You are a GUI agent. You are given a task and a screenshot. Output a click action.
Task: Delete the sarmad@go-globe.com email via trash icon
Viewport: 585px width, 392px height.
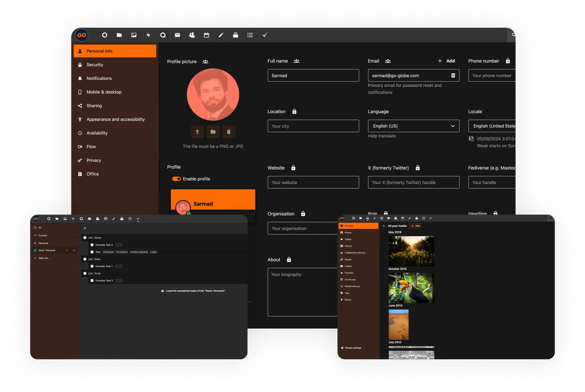453,76
